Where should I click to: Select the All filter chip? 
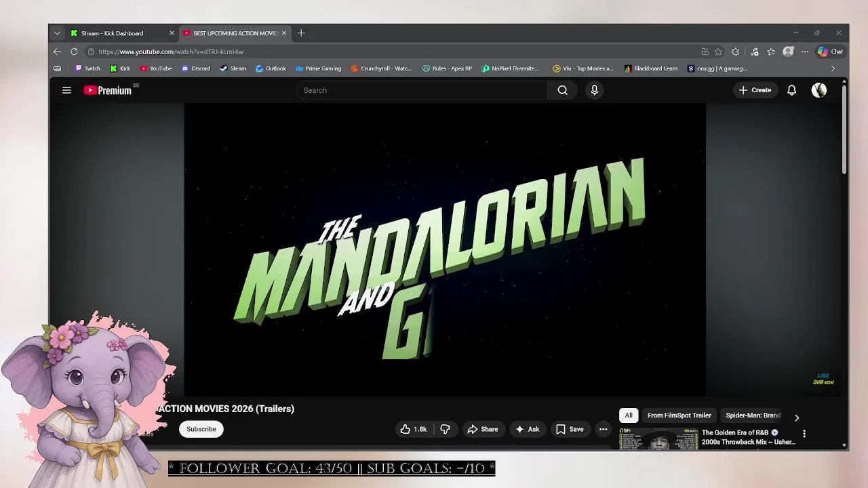tap(629, 415)
